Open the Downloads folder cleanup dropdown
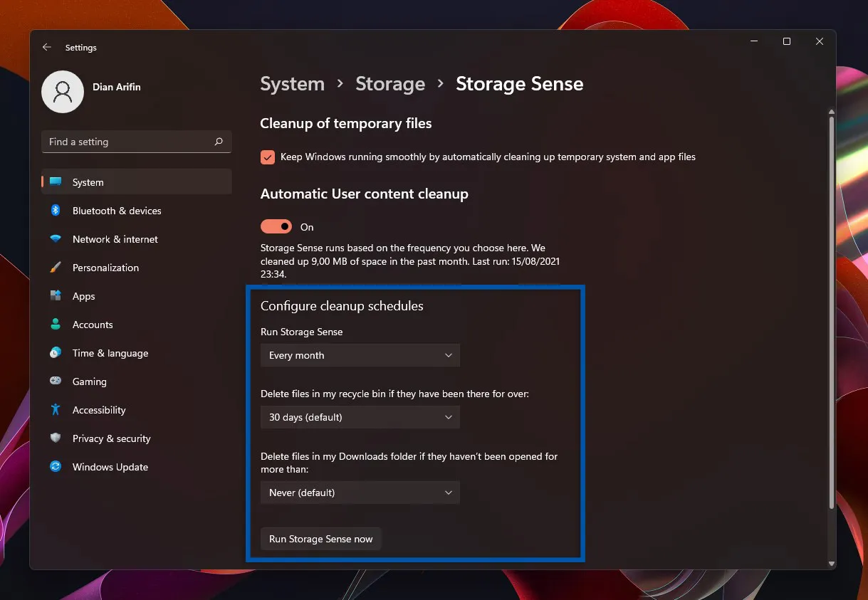The height and width of the screenshot is (600, 868). tap(360, 492)
